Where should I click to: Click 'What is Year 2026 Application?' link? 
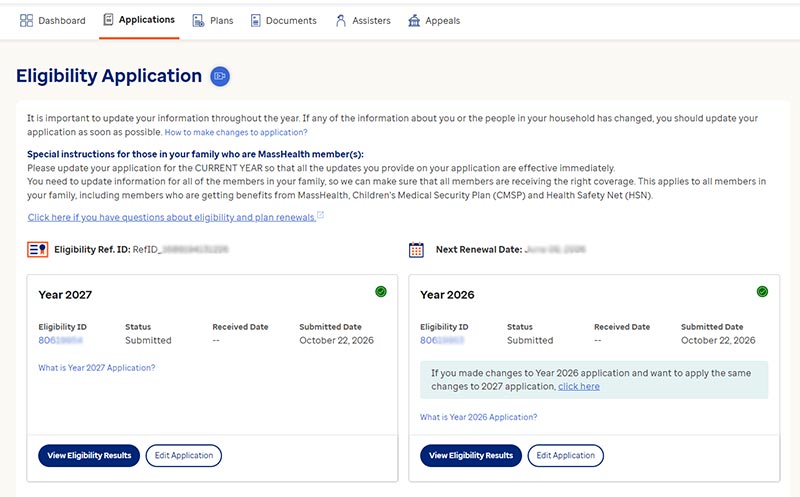click(x=479, y=417)
